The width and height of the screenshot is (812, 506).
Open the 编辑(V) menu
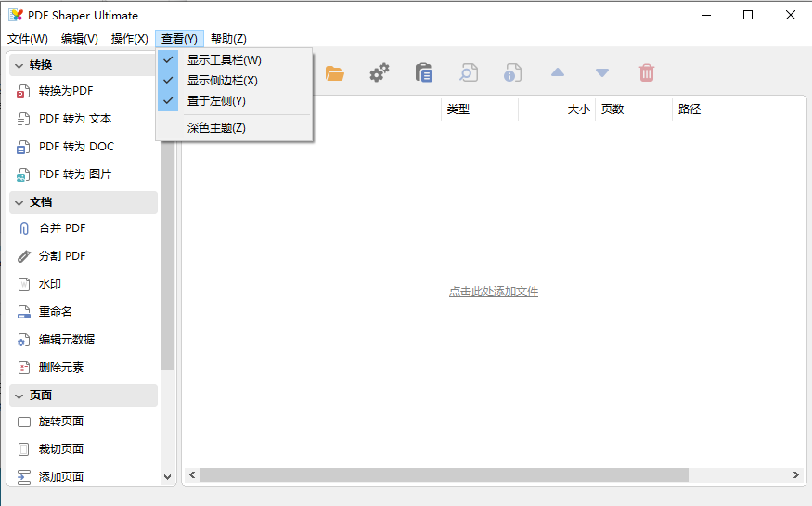(x=79, y=39)
